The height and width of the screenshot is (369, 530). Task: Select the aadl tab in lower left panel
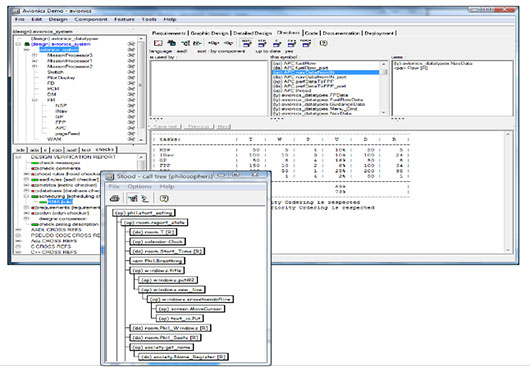72,150
